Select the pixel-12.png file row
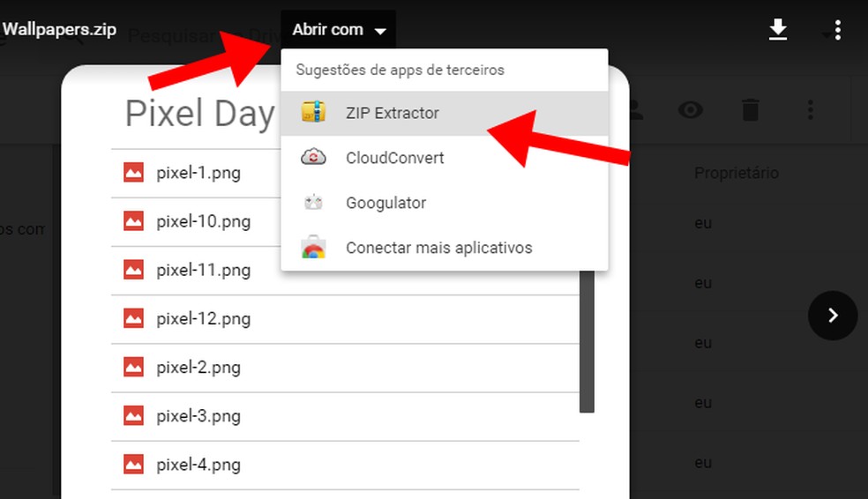The image size is (868, 499). pyautogui.click(x=203, y=318)
